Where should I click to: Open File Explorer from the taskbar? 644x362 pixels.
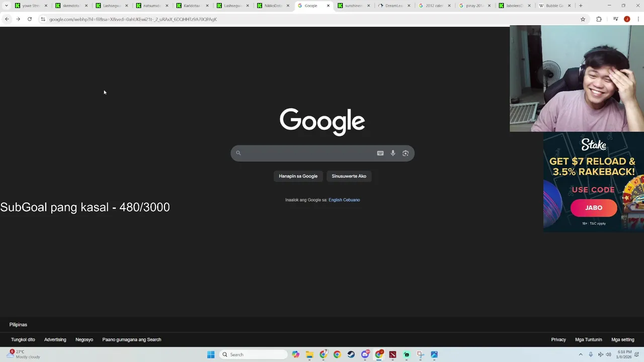pos(309,354)
